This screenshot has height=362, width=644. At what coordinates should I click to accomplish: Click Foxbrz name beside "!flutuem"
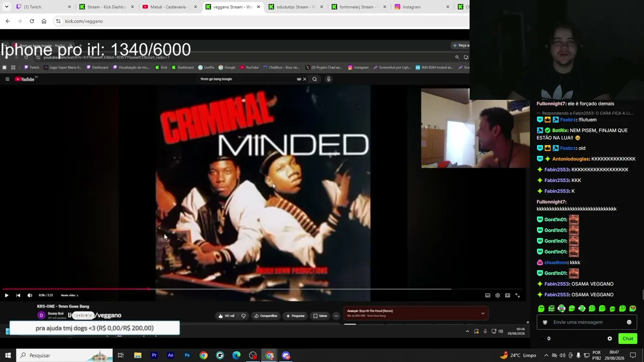click(x=568, y=120)
